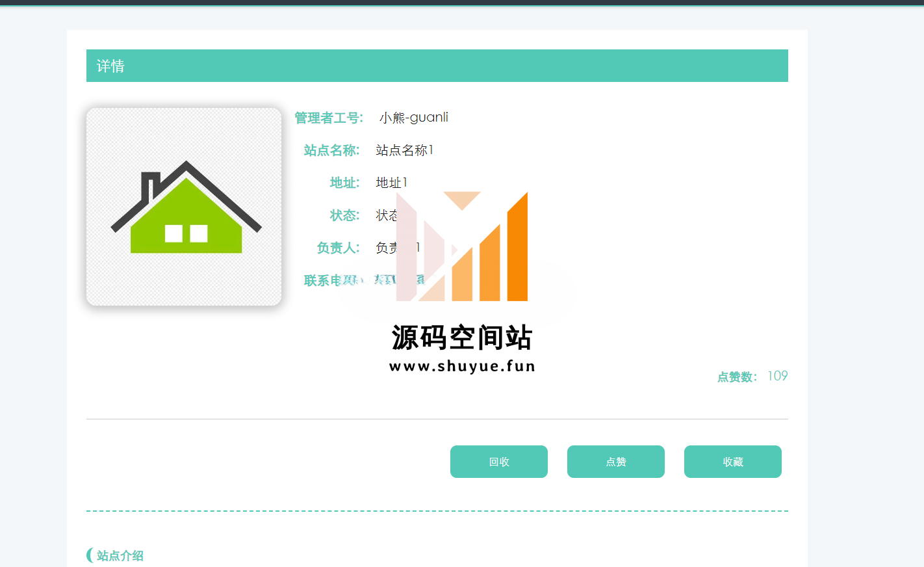The width and height of the screenshot is (924, 567).
Task: Click the 站点名称 field label
Action: tap(331, 150)
